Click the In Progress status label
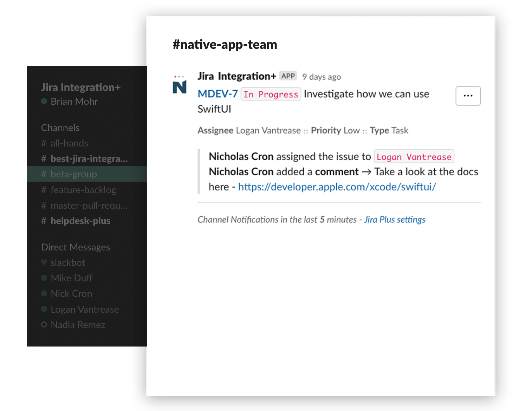The width and height of the screenshot is (532, 411). point(271,94)
